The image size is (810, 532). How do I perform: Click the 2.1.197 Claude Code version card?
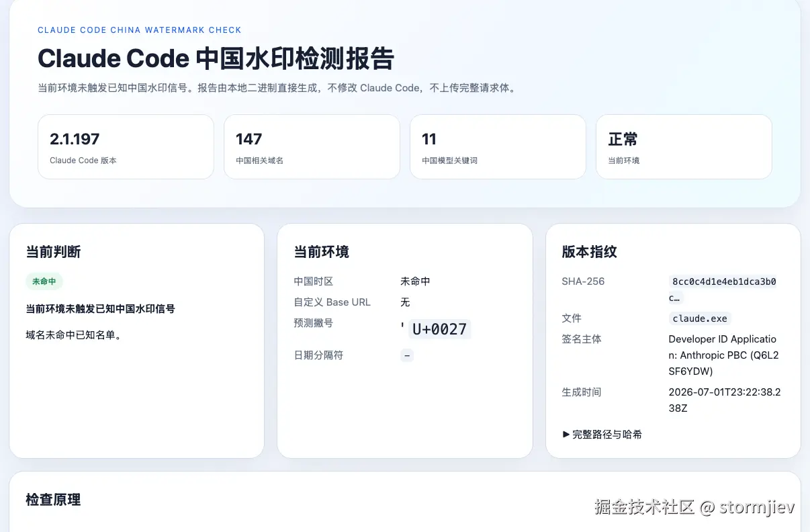(126, 146)
